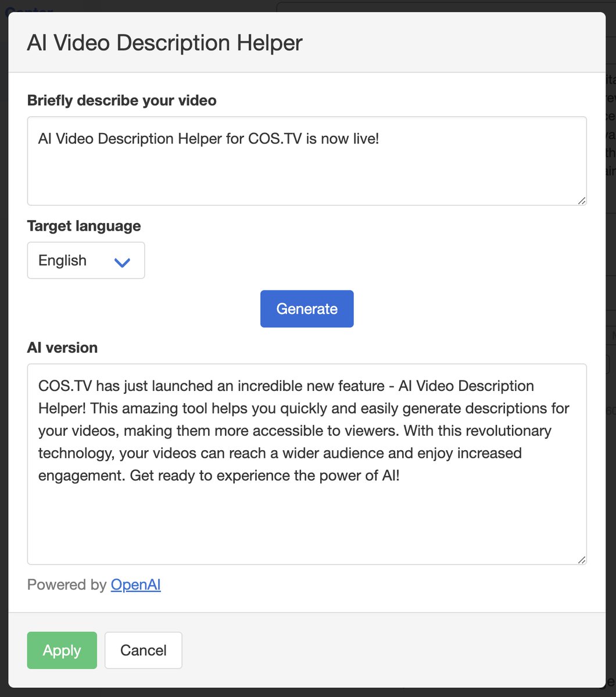Image resolution: width=616 pixels, height=697 pixels.
Task: Click the 'AI version' label
Action: [63, 348]
